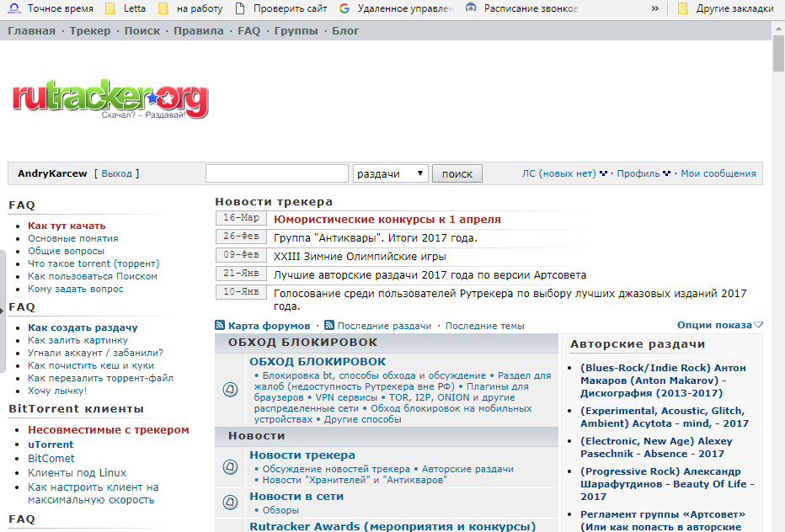
Task: Open the Блог menu item
Action: click(x=345, y=30)
